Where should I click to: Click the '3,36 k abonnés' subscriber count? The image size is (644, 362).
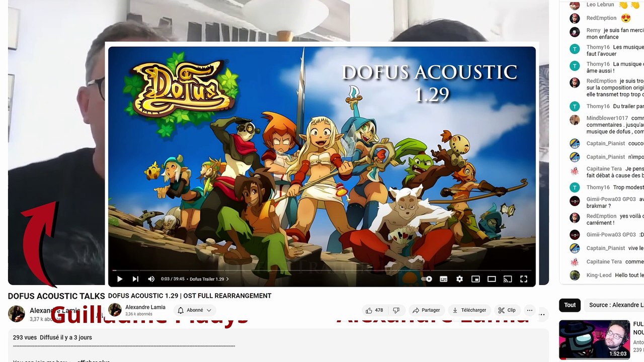click(139, 314)
